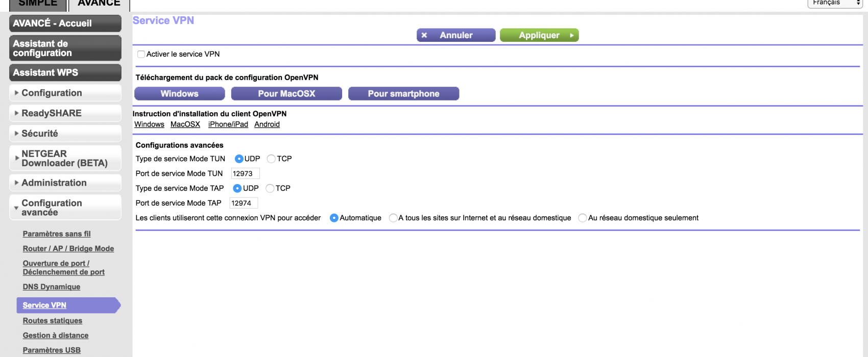Choose A tous les sites sur Internet option
The image size is (868, 357).
coord(393,218)
